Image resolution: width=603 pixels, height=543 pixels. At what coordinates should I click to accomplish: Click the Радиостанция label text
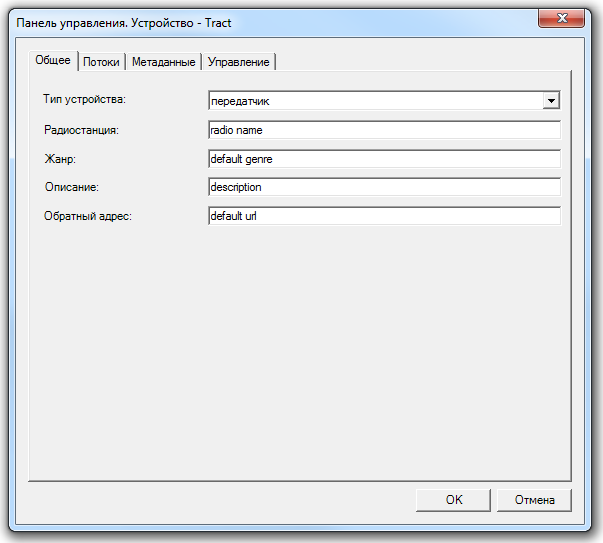click(x=82, y=129)
